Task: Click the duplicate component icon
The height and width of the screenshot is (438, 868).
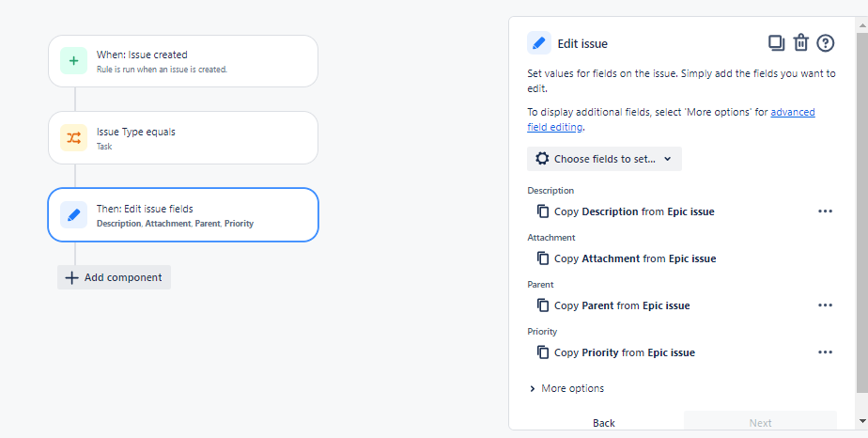Action: coord(776,43)
